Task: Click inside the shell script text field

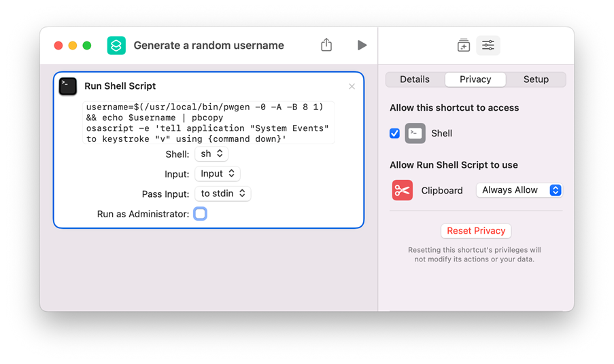Action: 209,123
